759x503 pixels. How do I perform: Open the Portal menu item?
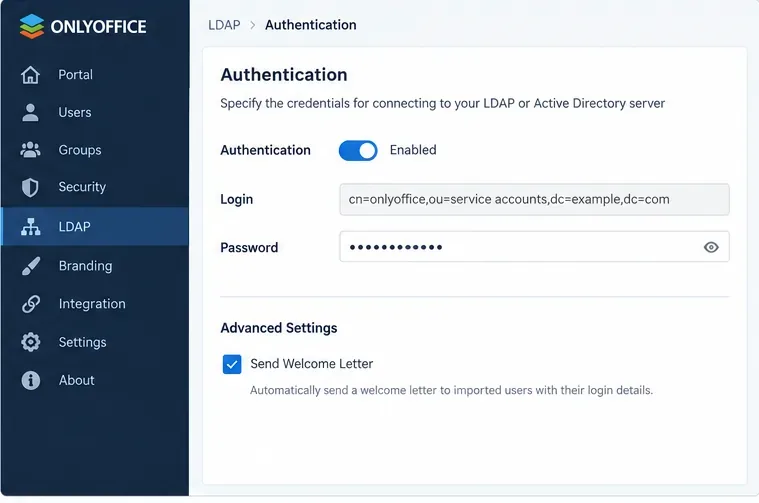(76, 75)
